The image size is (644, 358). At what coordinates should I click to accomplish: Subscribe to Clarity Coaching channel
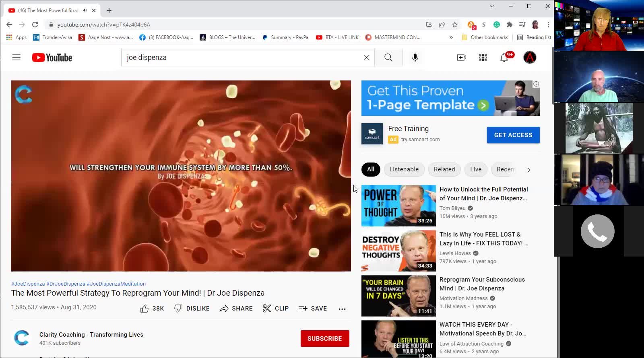coord(325,339)
